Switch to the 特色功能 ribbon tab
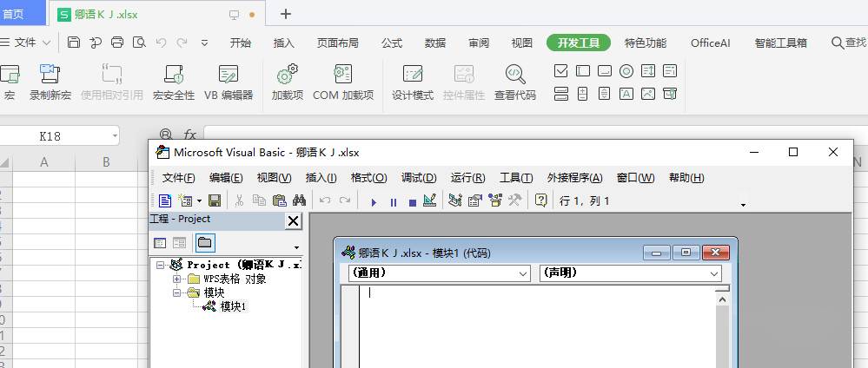This screenshot has width=868, height=368. (646, 43)
